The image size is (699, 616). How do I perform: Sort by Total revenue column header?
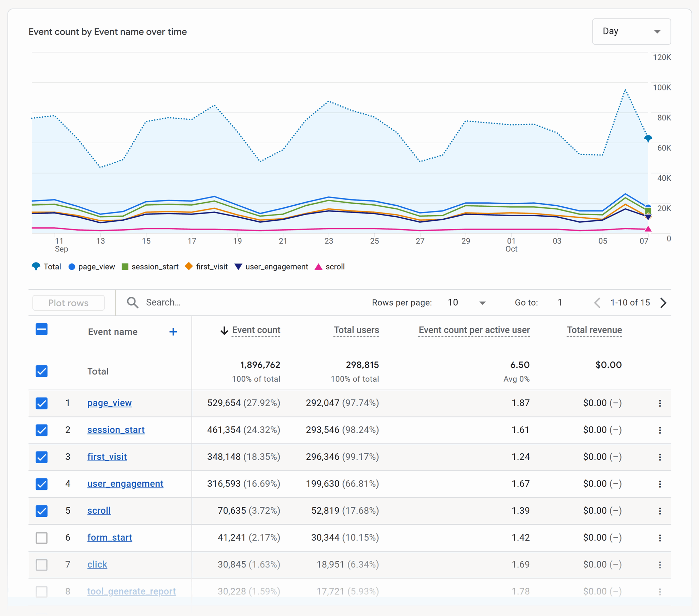pos(594,330)
